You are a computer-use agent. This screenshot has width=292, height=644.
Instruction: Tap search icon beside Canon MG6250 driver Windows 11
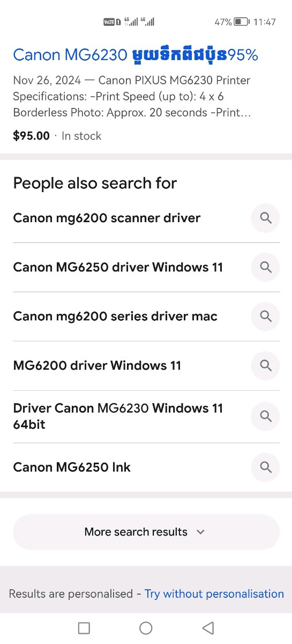(265, 267)
